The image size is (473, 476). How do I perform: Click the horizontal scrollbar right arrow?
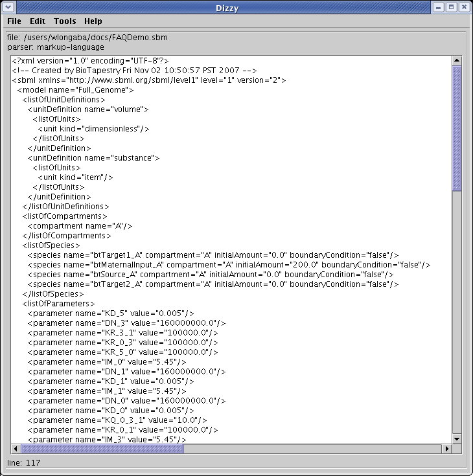point(446,448)
